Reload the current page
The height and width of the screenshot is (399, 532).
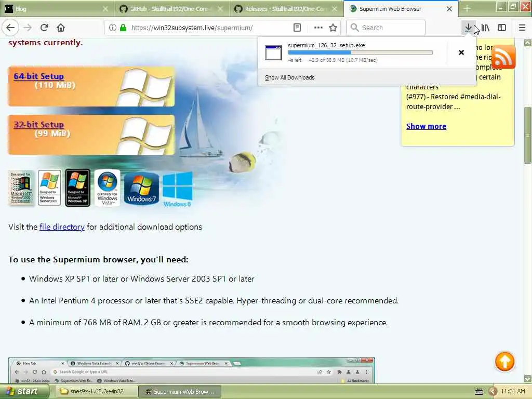(x=44, y=28)
